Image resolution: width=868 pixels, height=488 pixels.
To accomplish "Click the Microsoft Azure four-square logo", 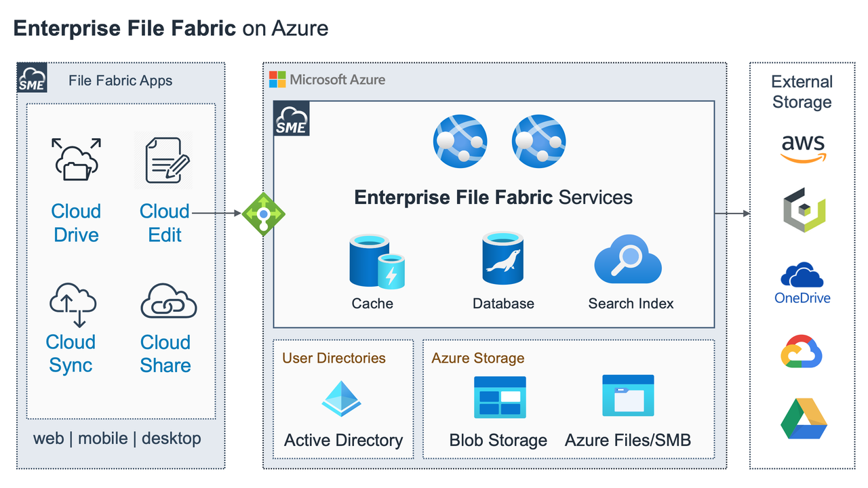I will pyautogui.click(x=277, y=79).
